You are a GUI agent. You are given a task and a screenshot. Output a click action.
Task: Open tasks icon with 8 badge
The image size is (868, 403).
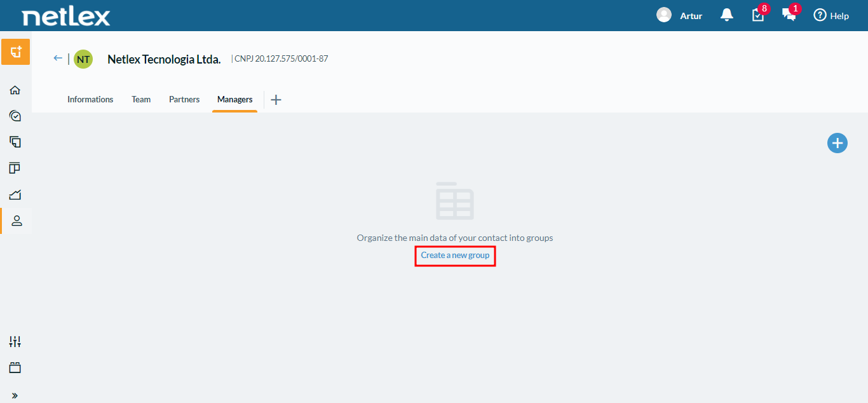point(759,14)
